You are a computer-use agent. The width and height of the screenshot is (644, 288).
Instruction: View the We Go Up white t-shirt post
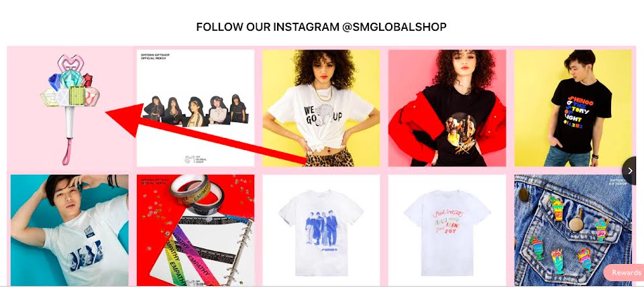[x=321, y=108]
